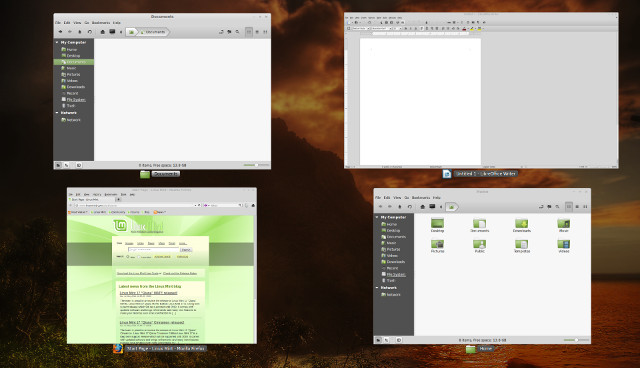Click Search button on Linux Mint start page
The width and height of the screenshot is (640, 368).
(186, 249)
